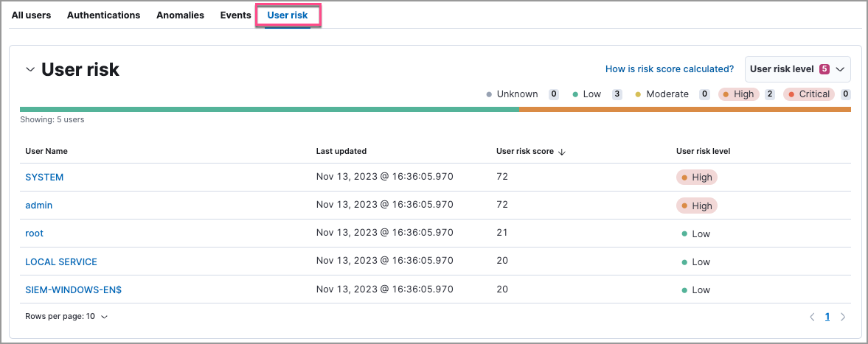Switch to the Anomalies tab

tap(180, 15)
